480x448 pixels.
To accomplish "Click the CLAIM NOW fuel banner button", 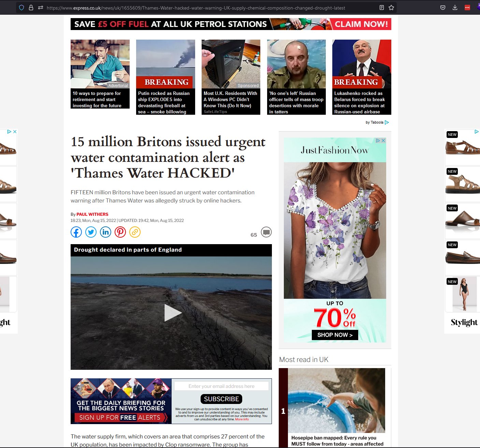I will click(x=361, y=24).
